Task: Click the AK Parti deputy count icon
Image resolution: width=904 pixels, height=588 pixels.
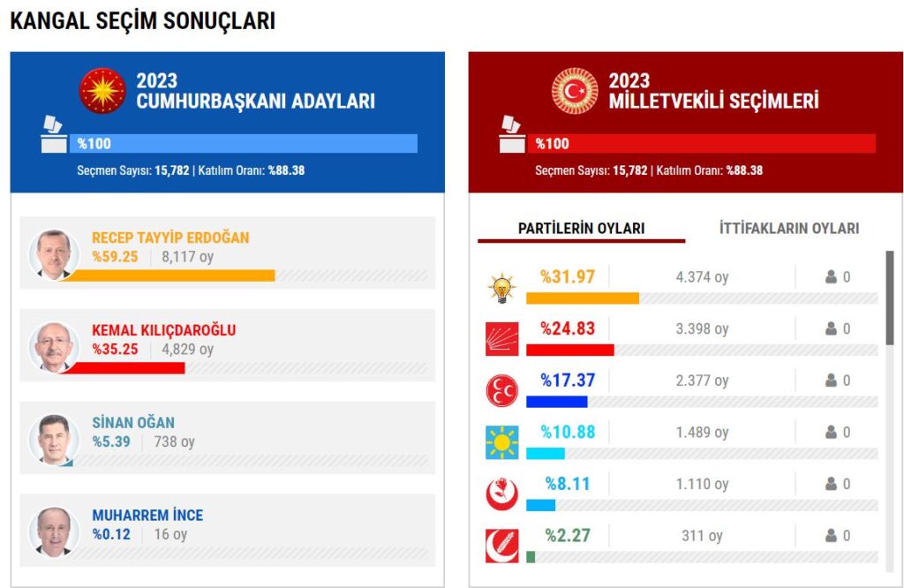Action: click(831, 277)
